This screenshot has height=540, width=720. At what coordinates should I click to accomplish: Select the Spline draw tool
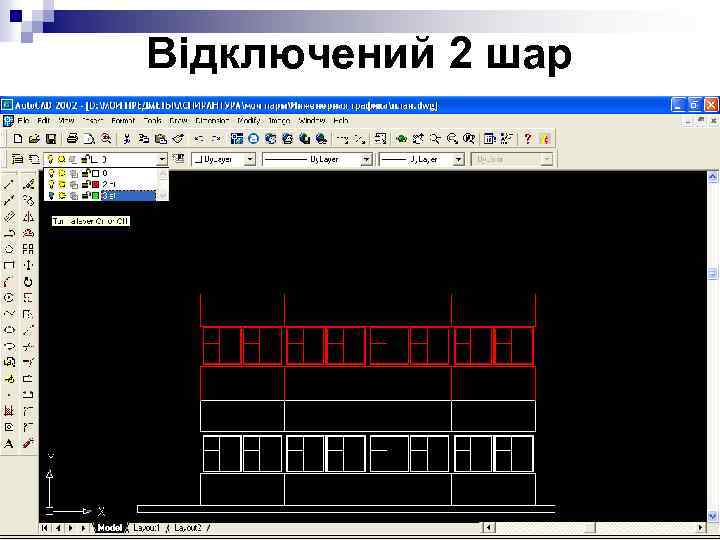tap(9, 314)
